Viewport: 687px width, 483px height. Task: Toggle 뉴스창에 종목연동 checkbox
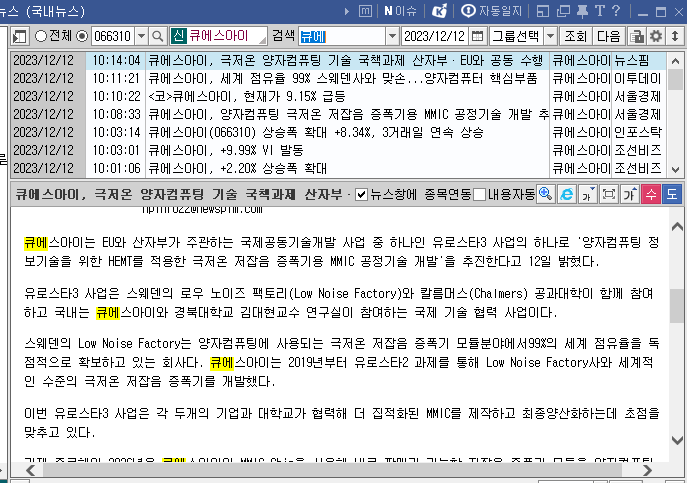point(361,194)
